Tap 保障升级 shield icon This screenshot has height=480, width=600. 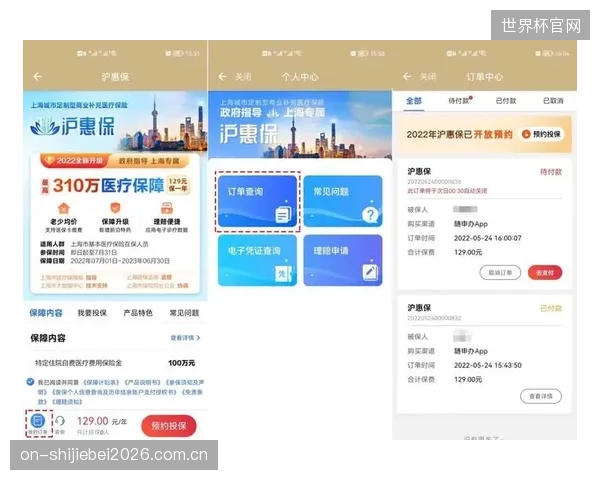coord(115,208)
